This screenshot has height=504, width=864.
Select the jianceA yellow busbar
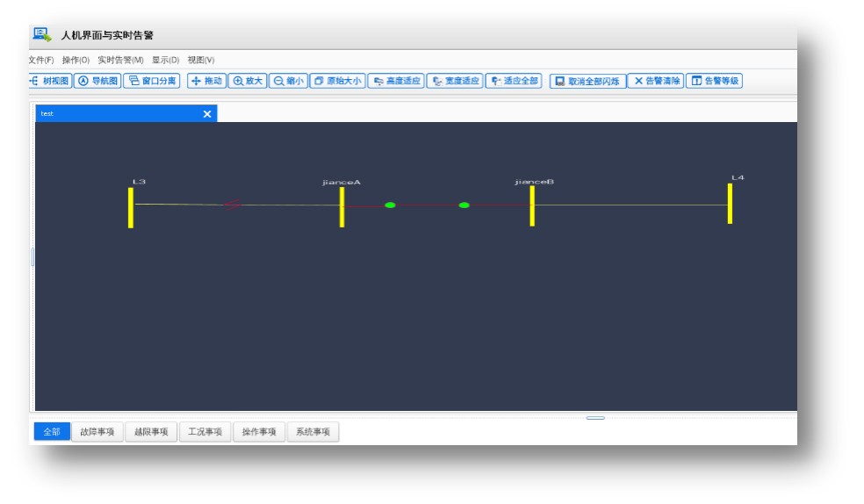(x=342, y=207)
